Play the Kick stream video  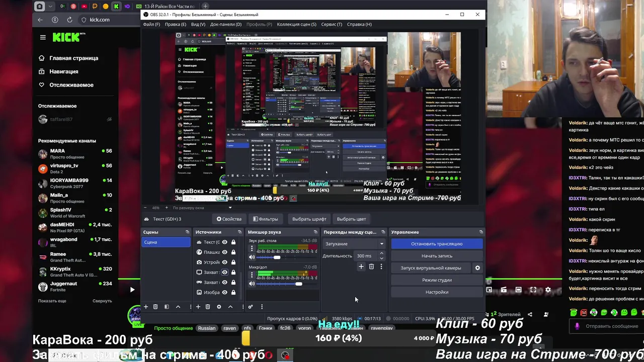coord(132,290)
